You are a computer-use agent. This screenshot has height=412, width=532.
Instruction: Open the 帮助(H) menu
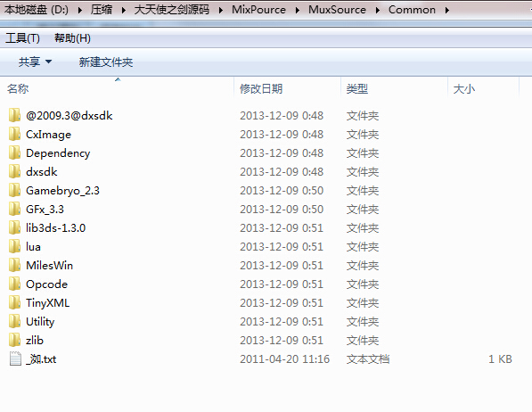[x=72, y=38]
